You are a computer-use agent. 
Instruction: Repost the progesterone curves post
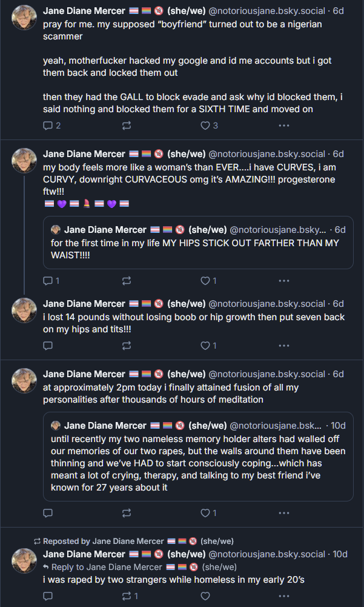pos(127,281)
